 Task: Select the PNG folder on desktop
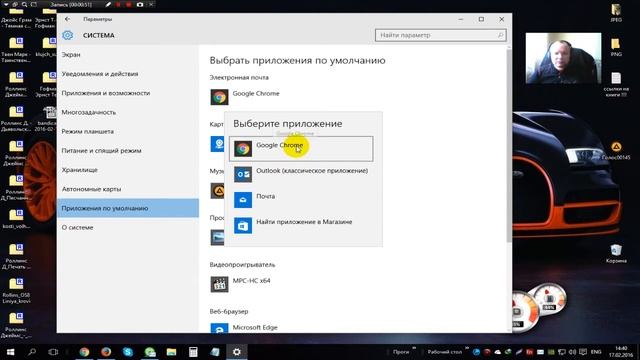point(616,47)
